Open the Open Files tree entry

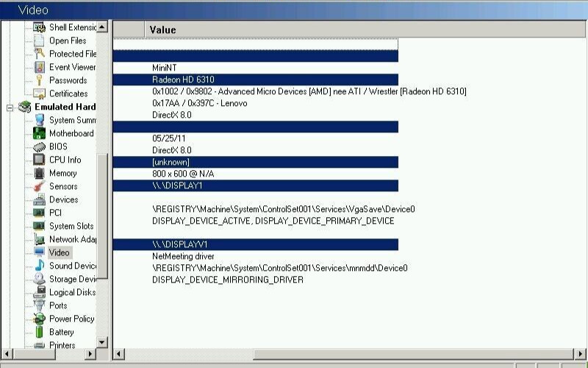tap(68, 40)
